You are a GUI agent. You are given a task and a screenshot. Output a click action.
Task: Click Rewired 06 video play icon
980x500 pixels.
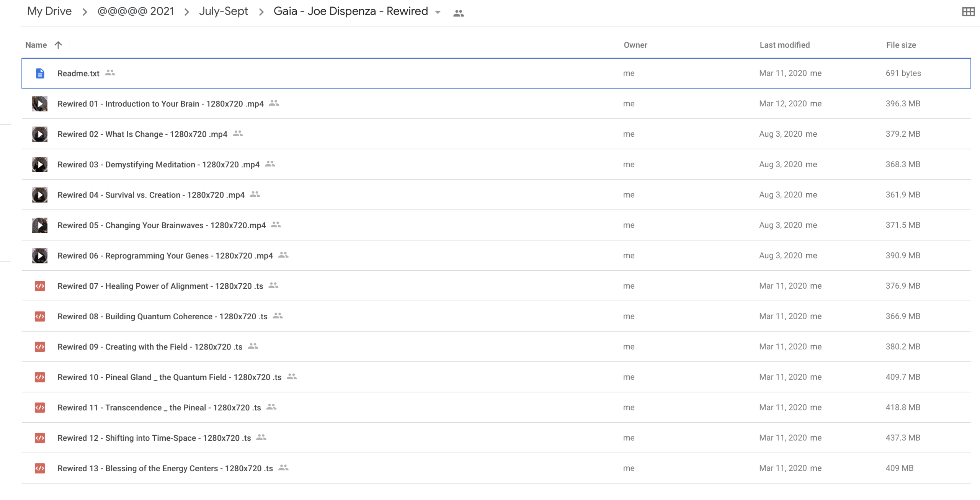(x=40, y=256)
